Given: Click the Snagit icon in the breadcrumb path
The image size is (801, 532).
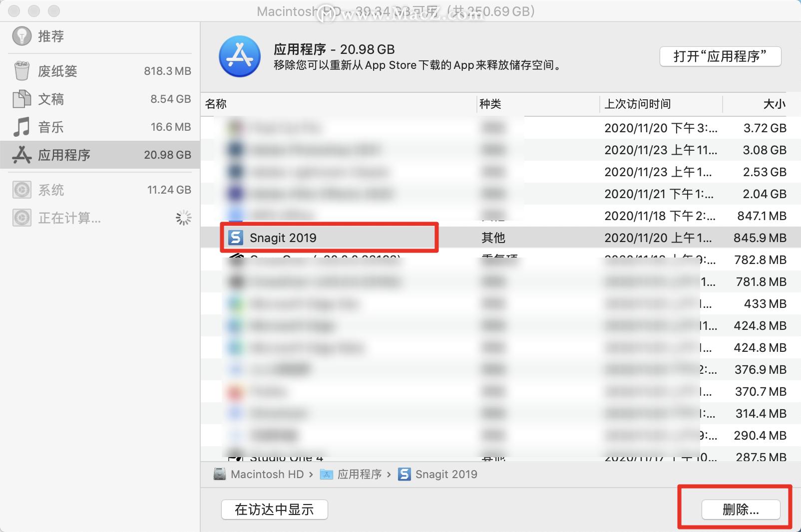Looking at the screenshot, I should pyautogui.click(x=404, y=474).
